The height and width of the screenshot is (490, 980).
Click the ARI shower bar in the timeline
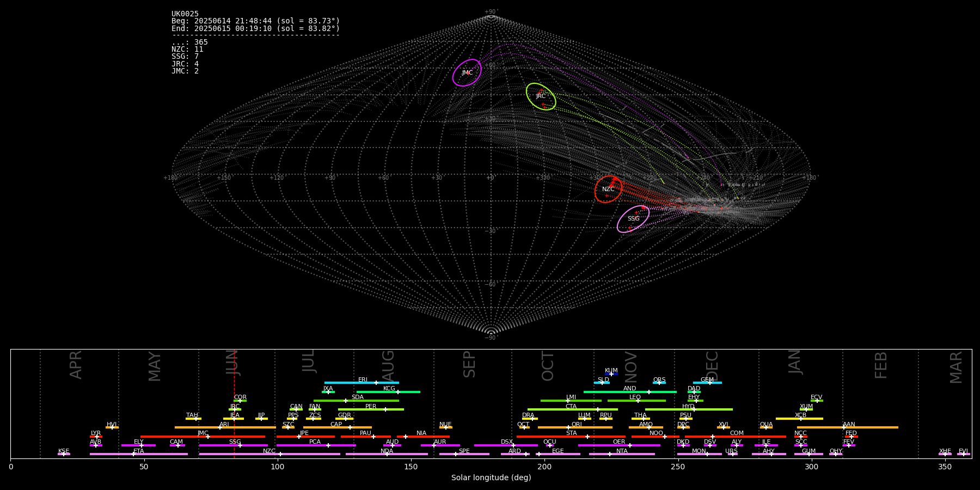point(225,427)
